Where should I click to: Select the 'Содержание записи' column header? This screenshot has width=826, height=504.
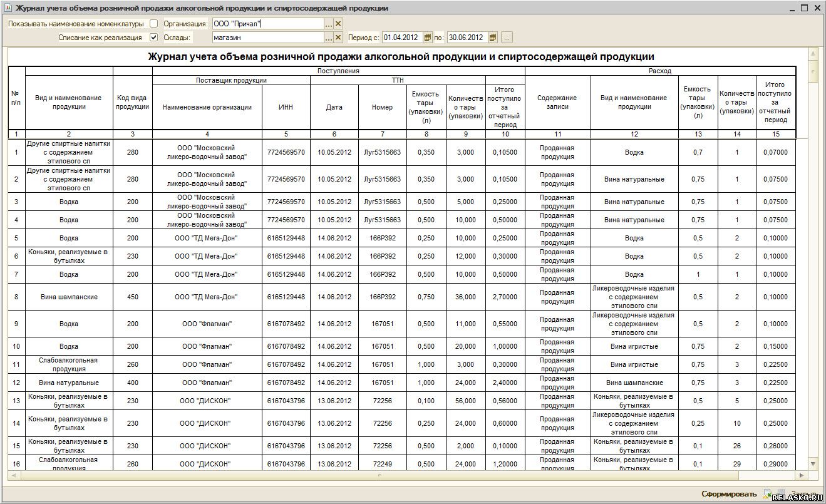(x=557, y=103)
